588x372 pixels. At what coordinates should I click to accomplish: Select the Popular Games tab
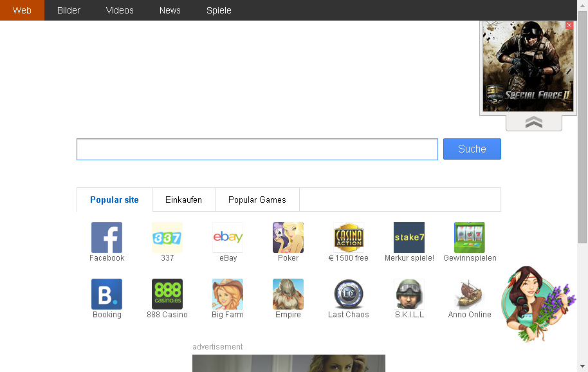coord(257,200)
